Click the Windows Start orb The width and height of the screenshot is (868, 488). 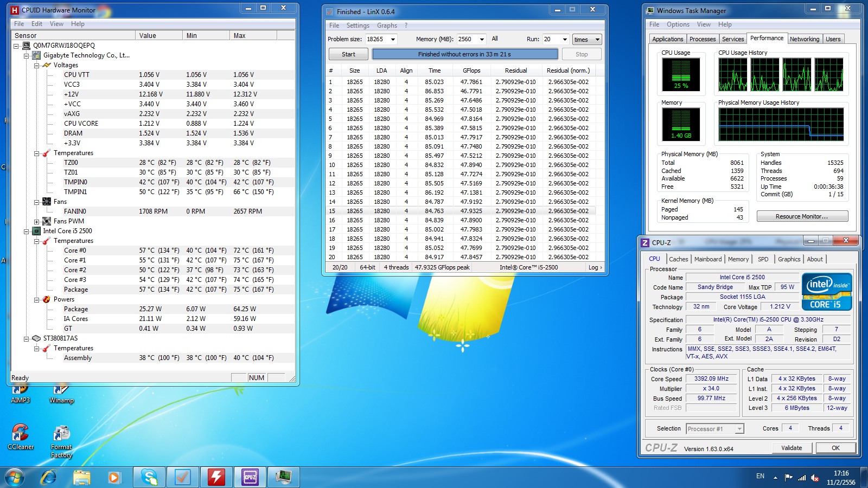15,477
